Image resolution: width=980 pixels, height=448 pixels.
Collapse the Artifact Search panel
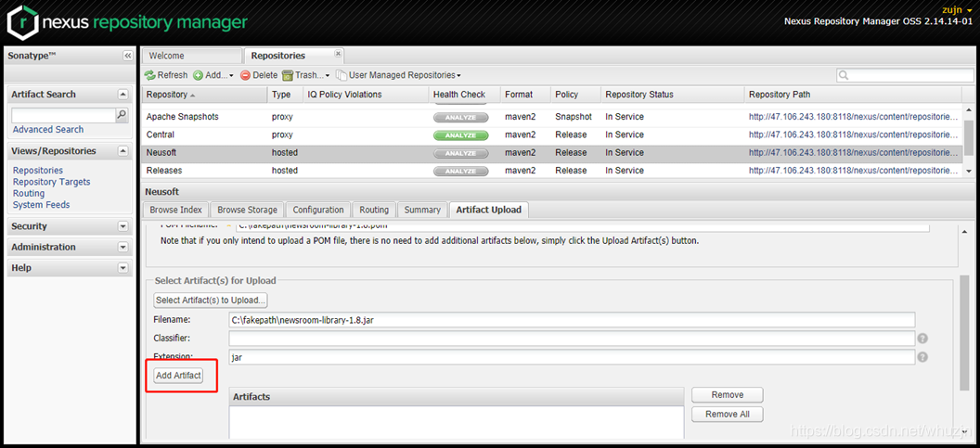click(x=123, y=95)
